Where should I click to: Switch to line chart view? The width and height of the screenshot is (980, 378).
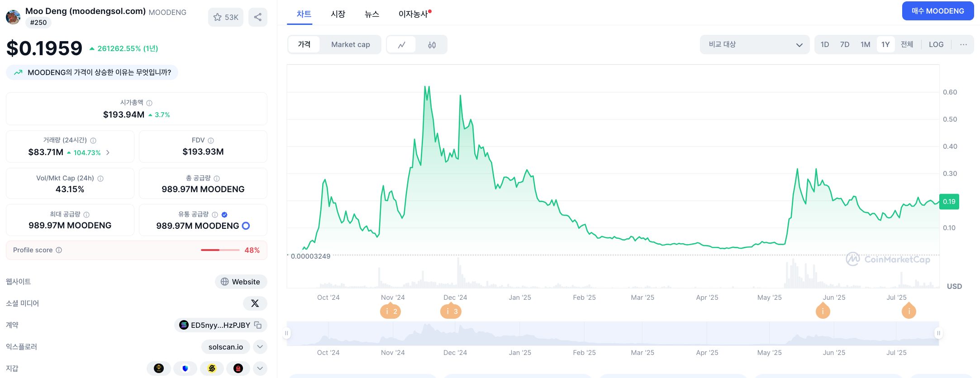click(401, 45)
